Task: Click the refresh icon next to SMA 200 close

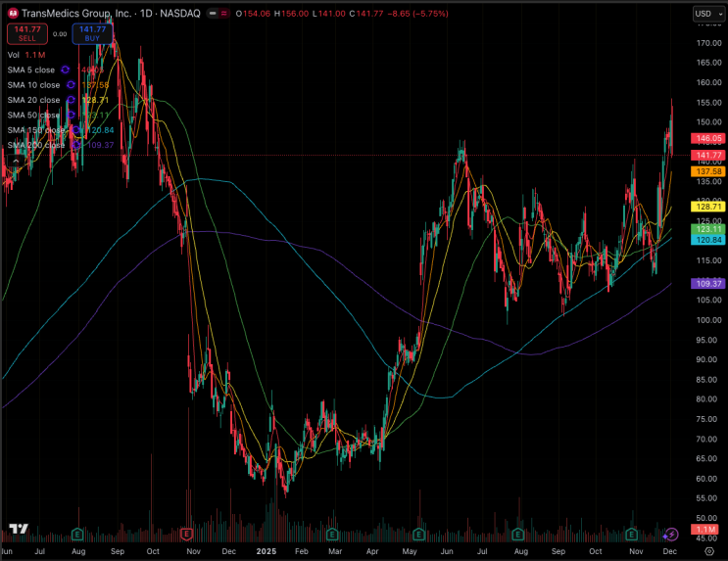Action: 75,145
